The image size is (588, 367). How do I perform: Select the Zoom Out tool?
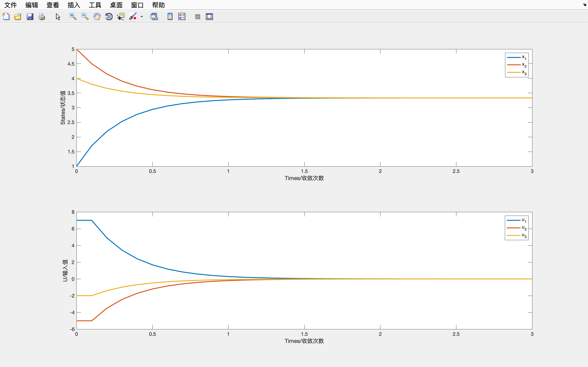tap(85, 17)
